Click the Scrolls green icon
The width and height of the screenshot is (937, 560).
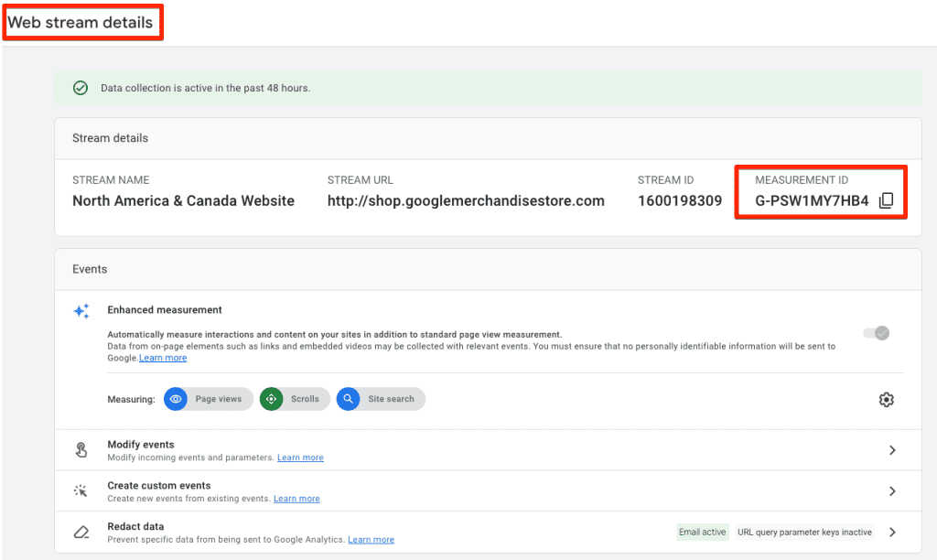(x=271, y=399)
